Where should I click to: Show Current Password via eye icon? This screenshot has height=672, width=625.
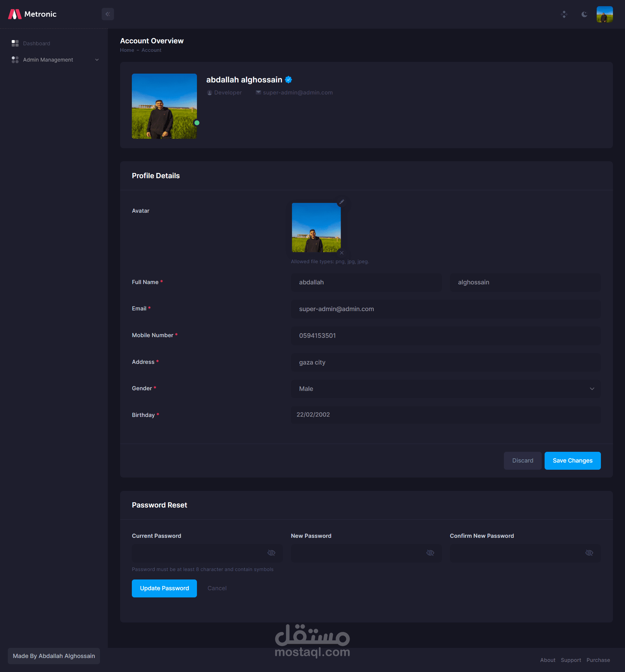(271, 553)
